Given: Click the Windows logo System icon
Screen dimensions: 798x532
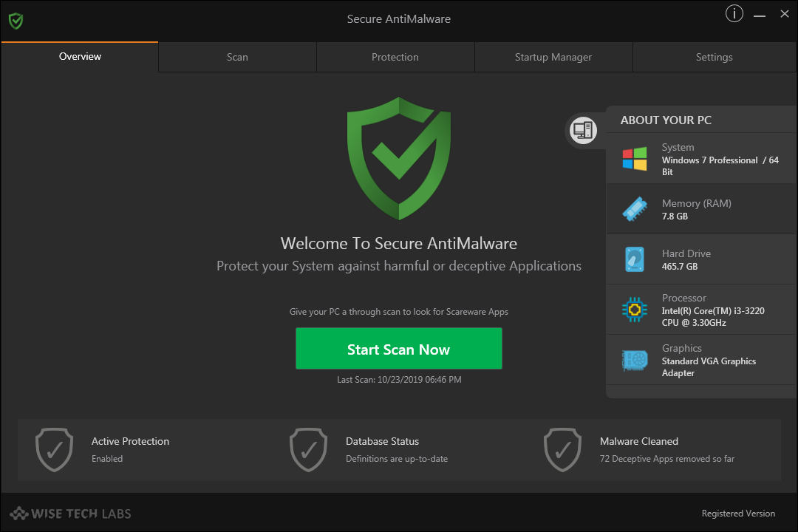Looking at the screenshot, I should click(635, 159).
